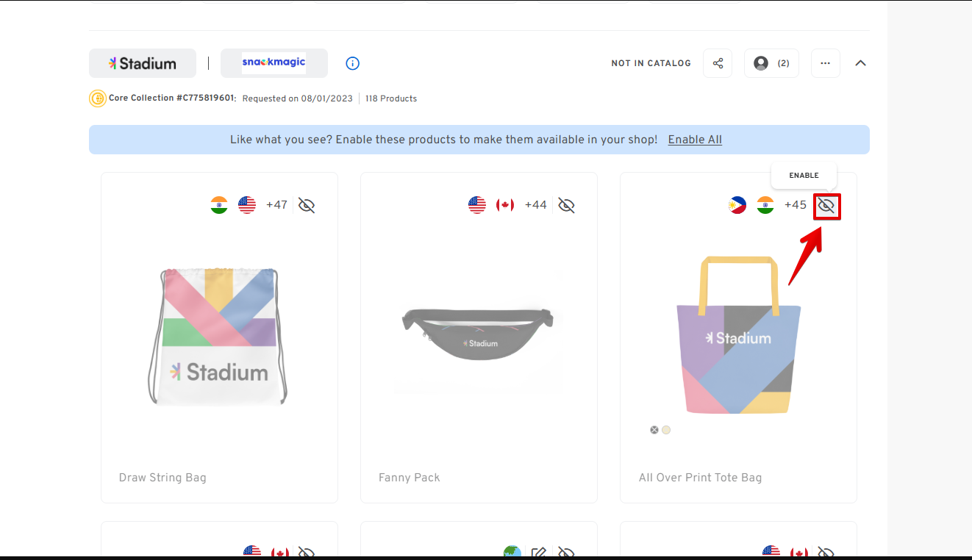Select the snackmagic brand tab
The height and width of the screenshot is (560, 972).
[274, 63]
